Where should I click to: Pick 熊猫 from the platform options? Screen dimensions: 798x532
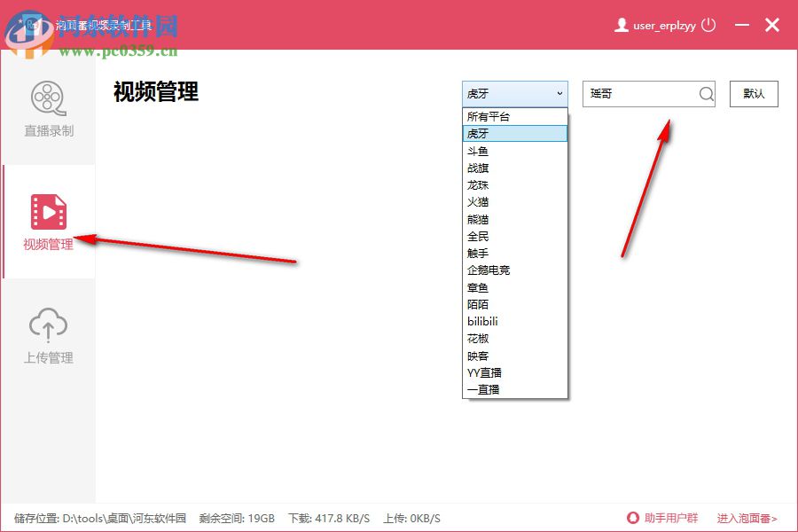tap(479, 218)
